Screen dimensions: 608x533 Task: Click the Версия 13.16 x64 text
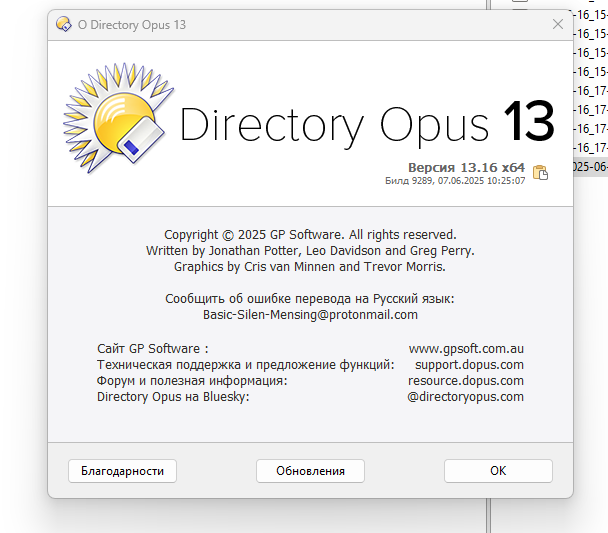pos(466,168)
